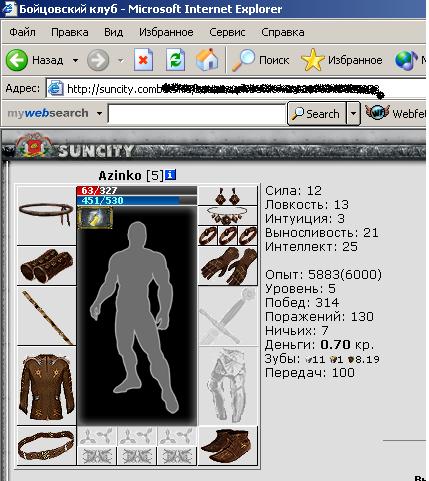Select the brown leather boots slot
Image resolution: width=429 pixels, height=481 pixels.
click(228, 445)
